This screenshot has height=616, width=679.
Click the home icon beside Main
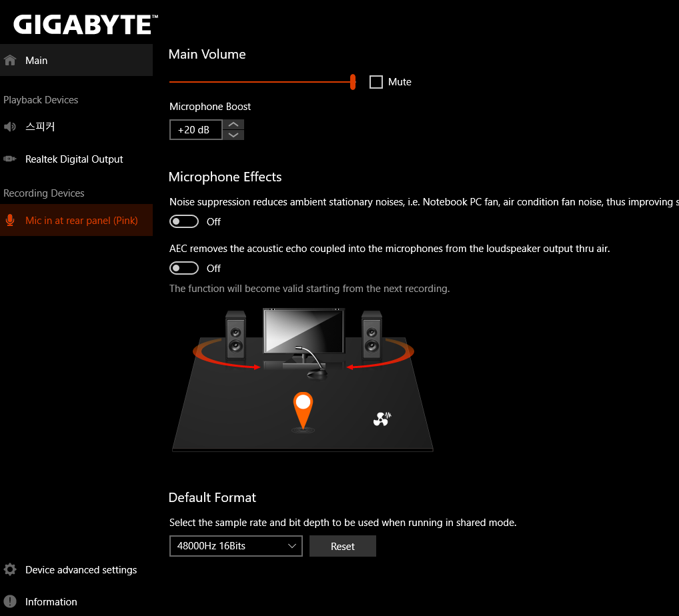10,60
